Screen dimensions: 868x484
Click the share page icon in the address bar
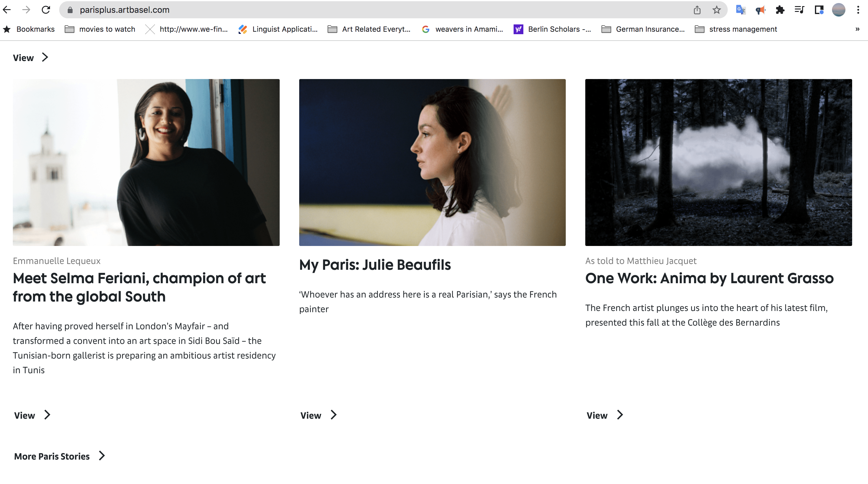697,10
